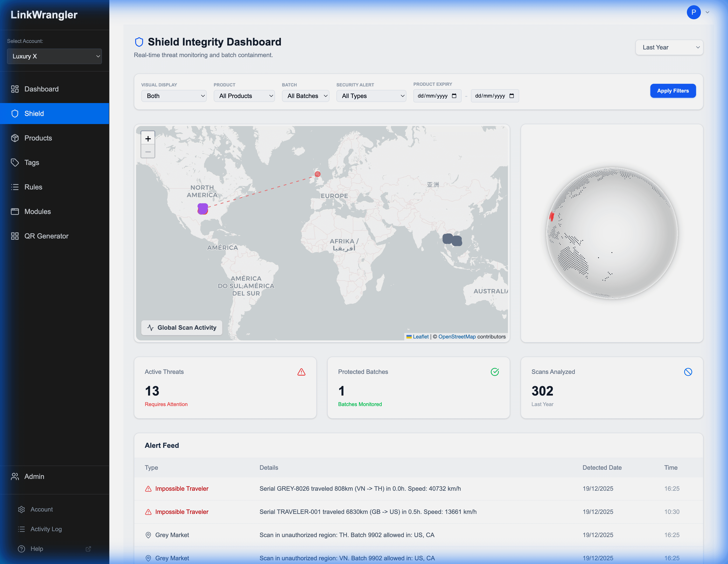Open the Security Alert All Types dropdown
The width and height of the screenshot is (728, 564).
(371, 96)
